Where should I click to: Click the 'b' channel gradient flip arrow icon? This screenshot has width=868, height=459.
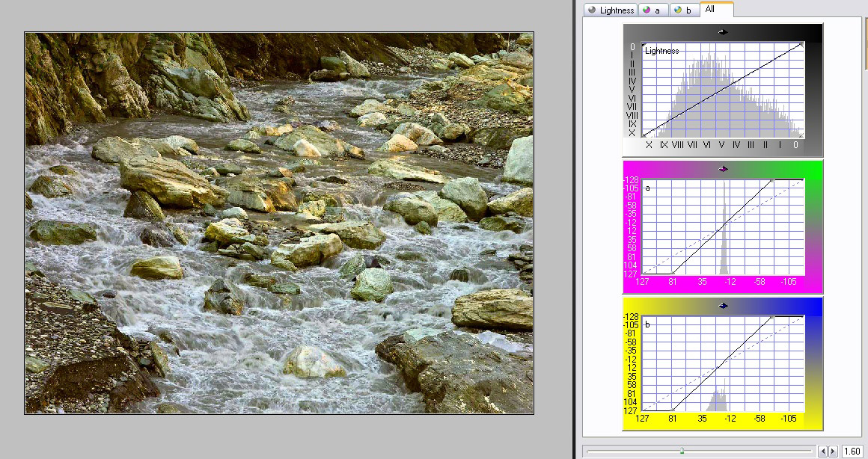coord(723,305)
